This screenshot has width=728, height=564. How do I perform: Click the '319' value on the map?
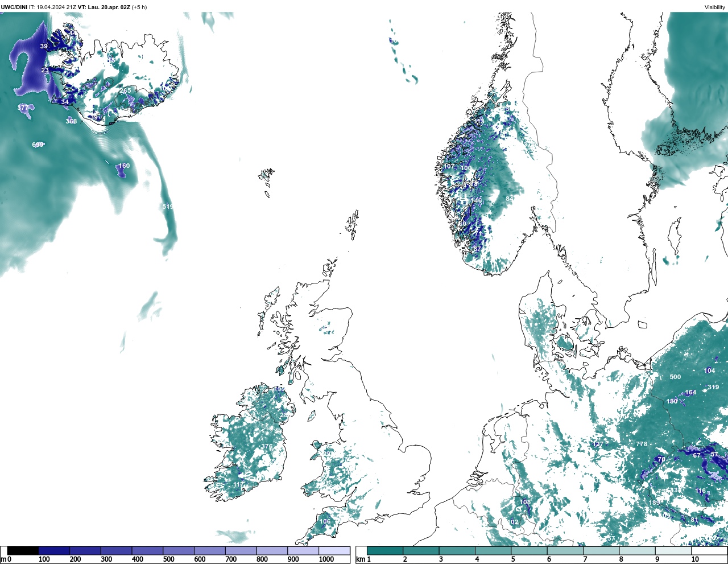713,387
